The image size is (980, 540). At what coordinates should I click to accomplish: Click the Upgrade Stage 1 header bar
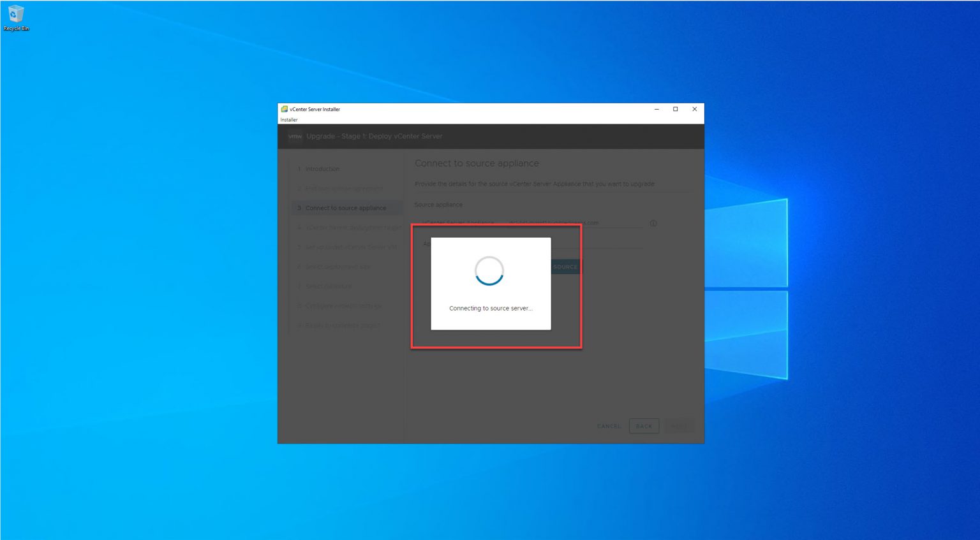pos(447,136)
